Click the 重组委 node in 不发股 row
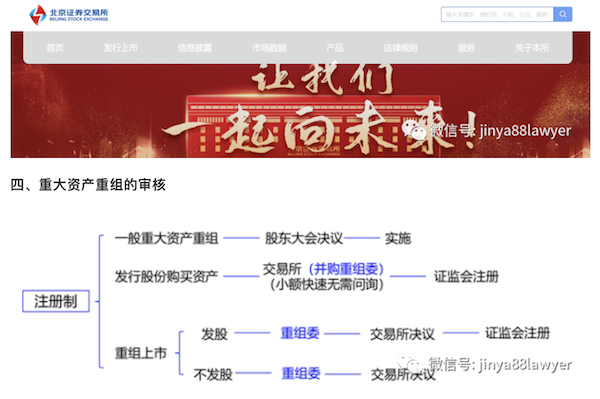The image size is (600, 399). click(301, 373)
